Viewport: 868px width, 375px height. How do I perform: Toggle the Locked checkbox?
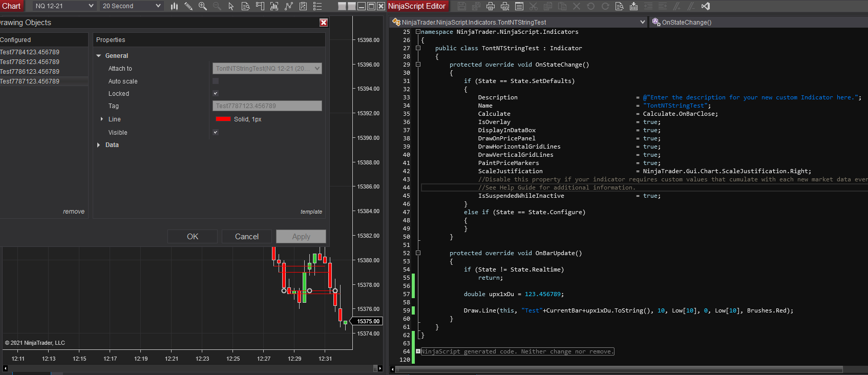coord(216,94)
